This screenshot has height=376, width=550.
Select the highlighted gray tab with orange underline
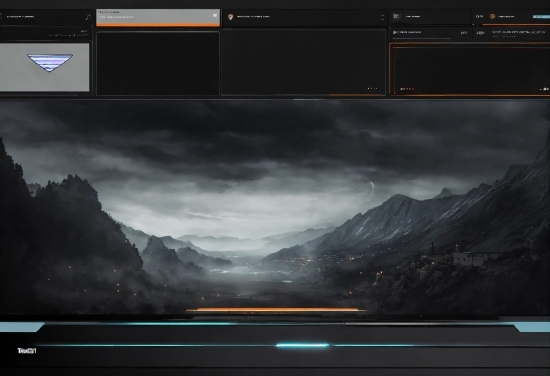click(158, 18)
